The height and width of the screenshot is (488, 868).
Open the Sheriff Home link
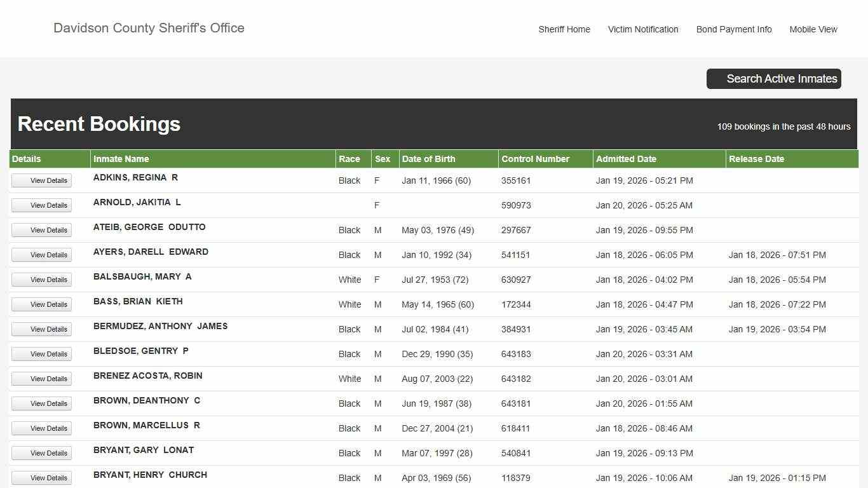click(564, 29)
